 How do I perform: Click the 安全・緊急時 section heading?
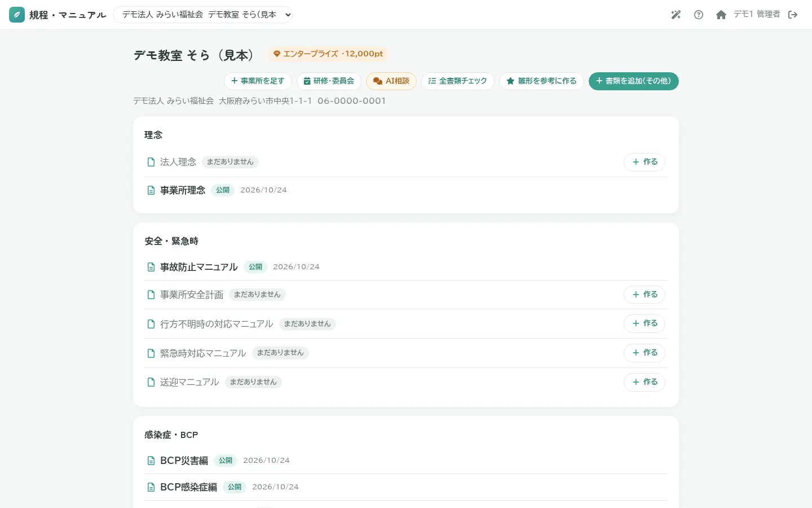tap(171, 241)
